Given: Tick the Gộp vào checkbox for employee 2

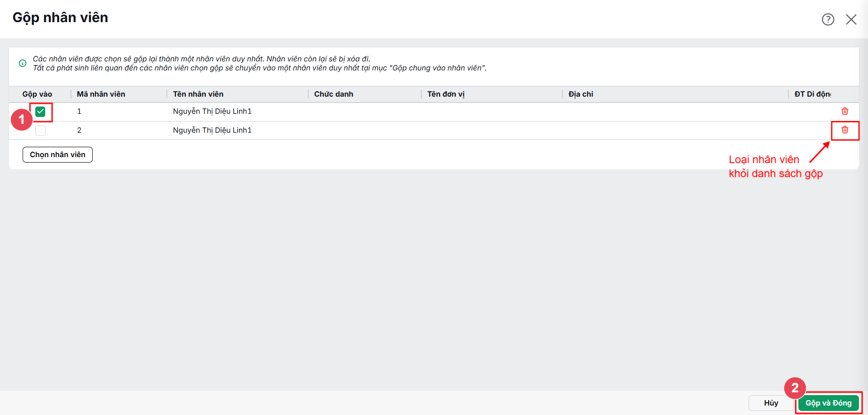Looking at the screenshot, I should 40,131.
